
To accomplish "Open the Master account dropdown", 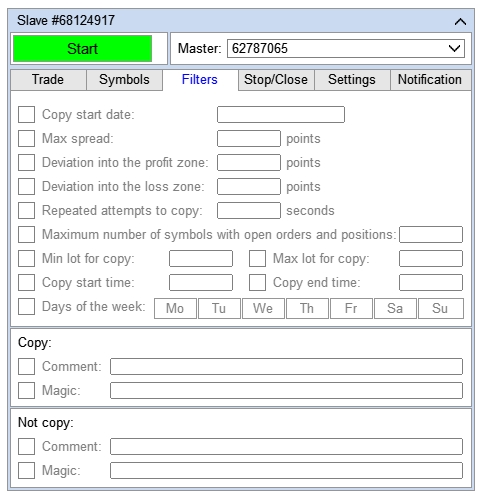I will (346, 49).
